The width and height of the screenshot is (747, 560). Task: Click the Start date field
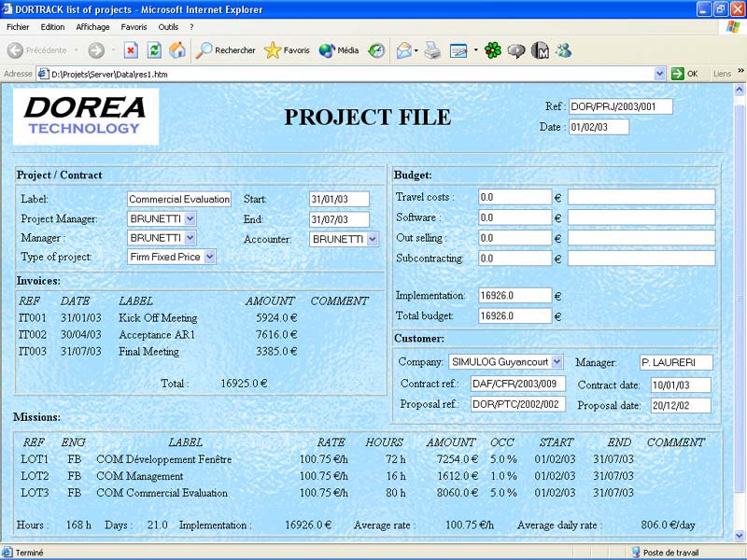coord(339,199)
